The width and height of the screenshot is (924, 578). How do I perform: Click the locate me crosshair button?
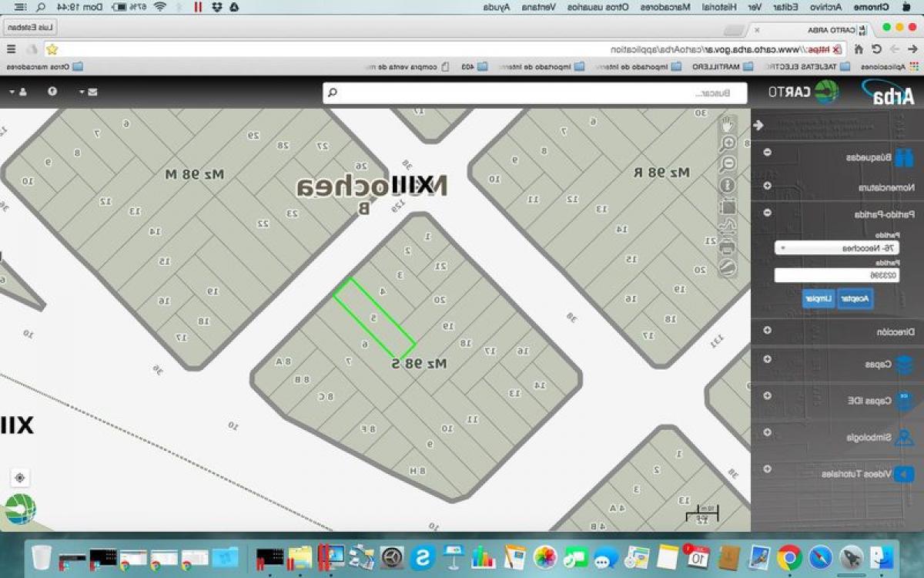[x=20, y=478]
